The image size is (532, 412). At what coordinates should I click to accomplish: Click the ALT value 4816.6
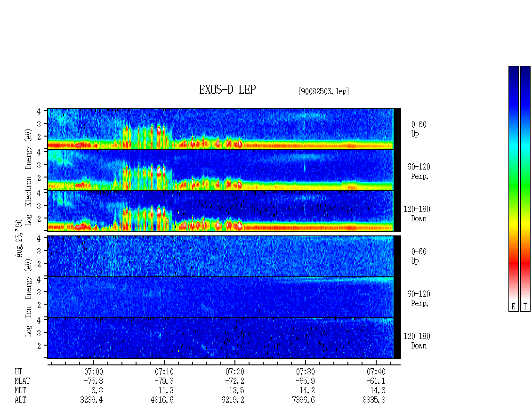pyautogui.click(x=162, y=400)
